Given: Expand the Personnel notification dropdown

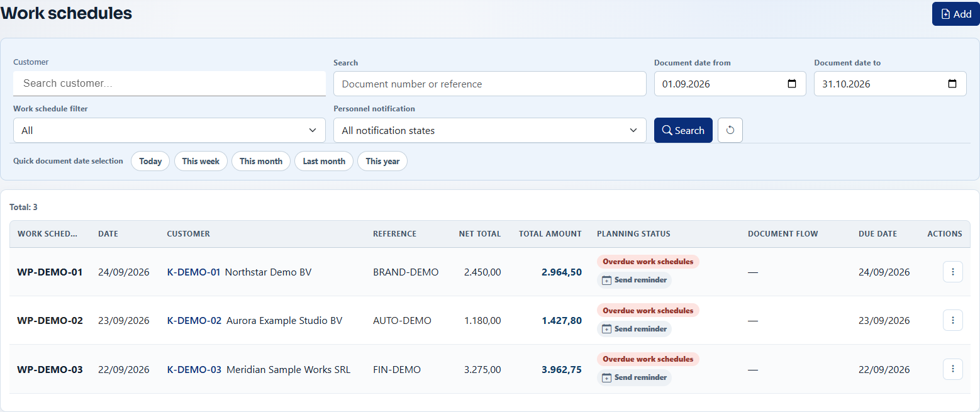Looking at the screenshot, I should (489, 130).
